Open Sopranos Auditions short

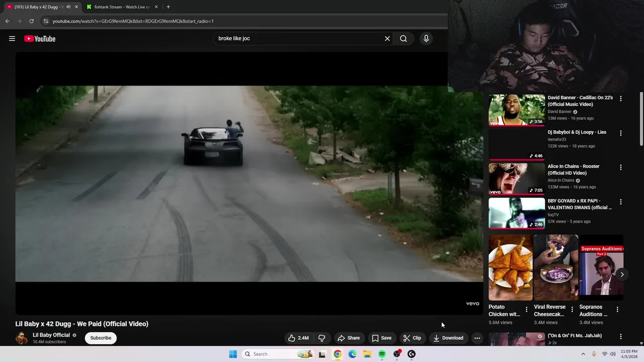601,267
